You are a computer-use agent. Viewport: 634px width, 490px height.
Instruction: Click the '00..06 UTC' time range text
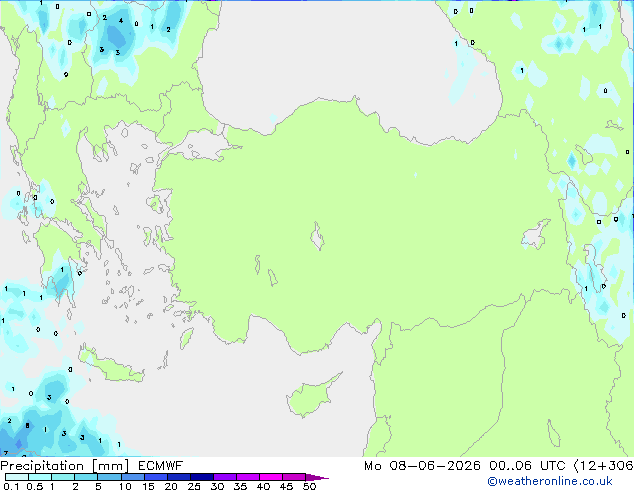click(x=527, y=466)
